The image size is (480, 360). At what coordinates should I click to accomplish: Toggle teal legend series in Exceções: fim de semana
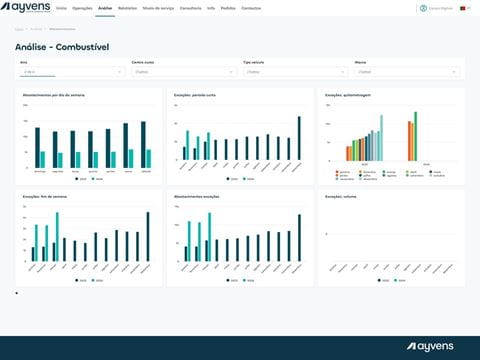[93, 280]
